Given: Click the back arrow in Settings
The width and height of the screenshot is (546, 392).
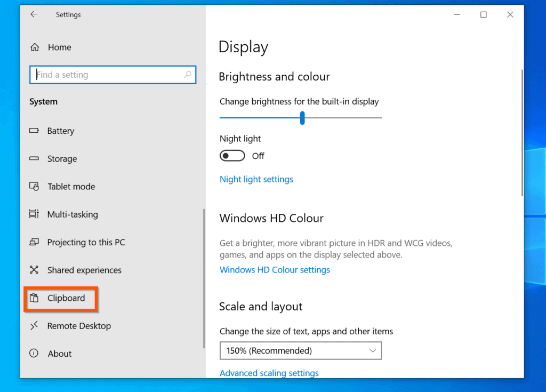Looking at the screenshot, I should pyautogui.click(x=34, y=14).
